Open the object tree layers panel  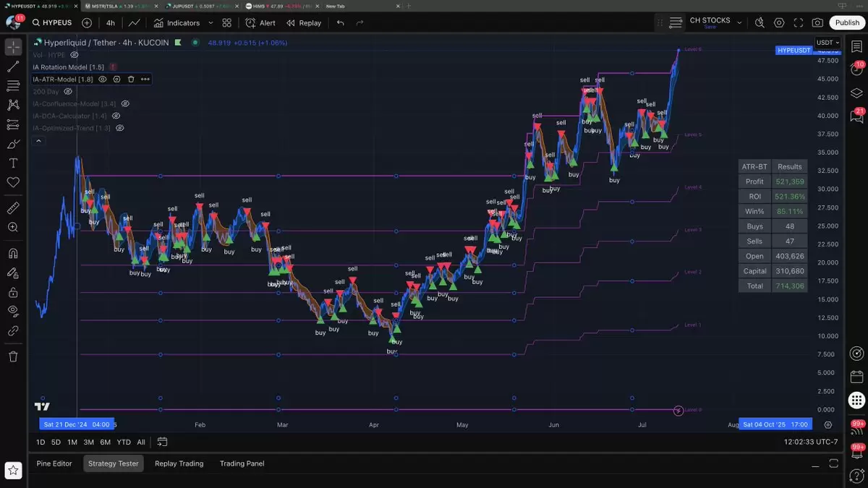coord(856,93)
